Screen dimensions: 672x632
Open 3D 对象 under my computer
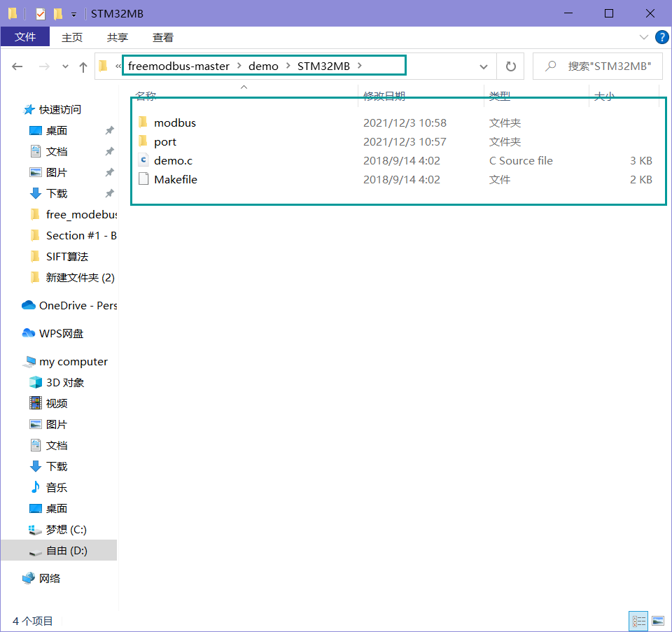coord(64,383)
